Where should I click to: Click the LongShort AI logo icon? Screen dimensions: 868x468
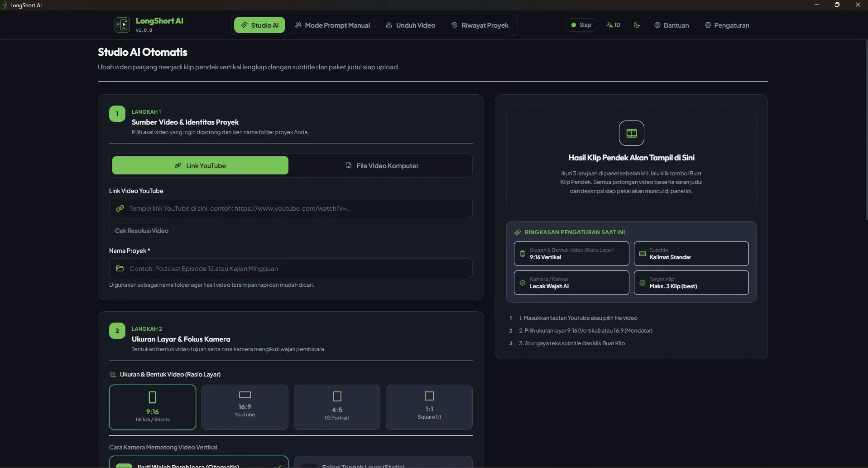tap(122, 25)
